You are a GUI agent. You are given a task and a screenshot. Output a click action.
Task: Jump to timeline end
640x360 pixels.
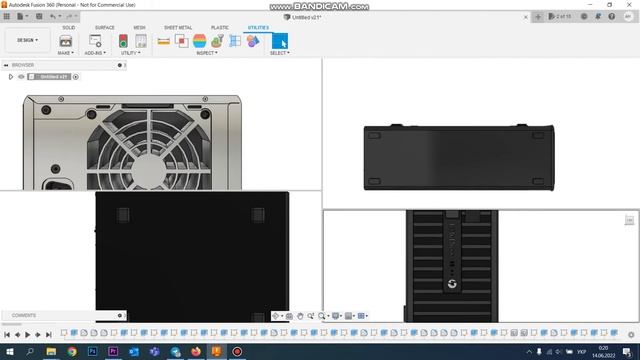[48, 335]
